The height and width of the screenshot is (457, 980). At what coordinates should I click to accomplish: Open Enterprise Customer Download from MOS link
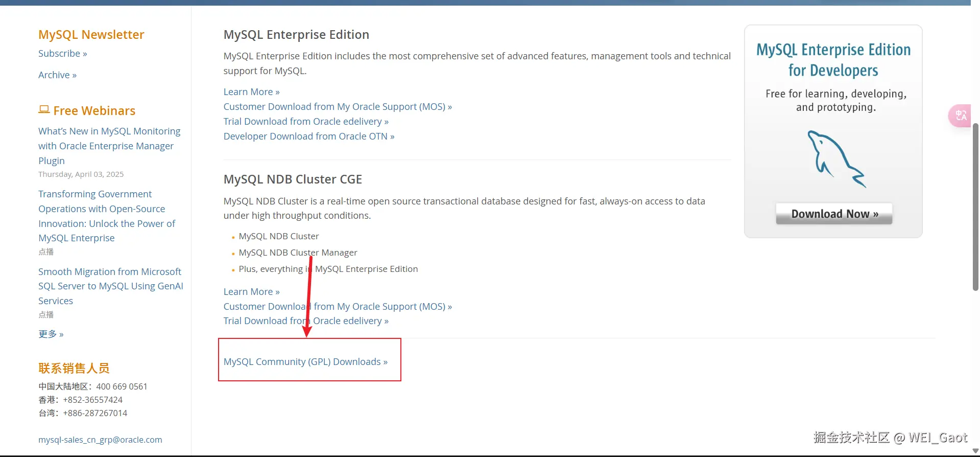(337, 107)
